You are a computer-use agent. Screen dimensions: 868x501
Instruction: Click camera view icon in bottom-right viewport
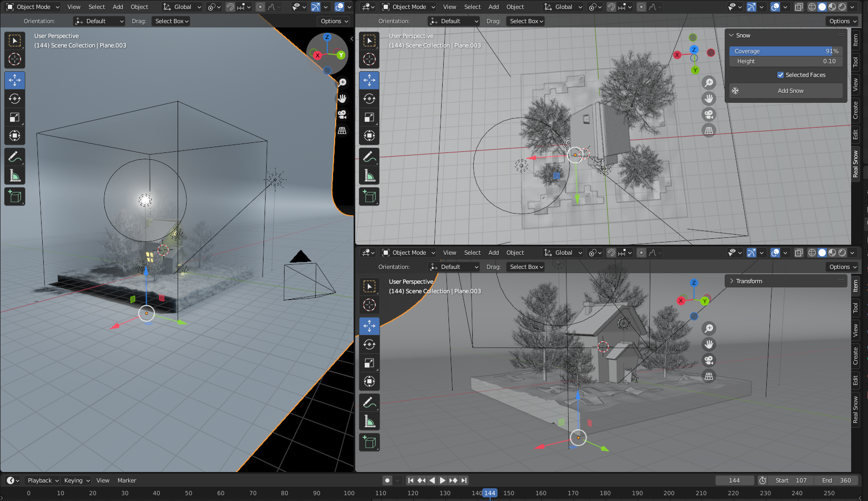point(709,360)
